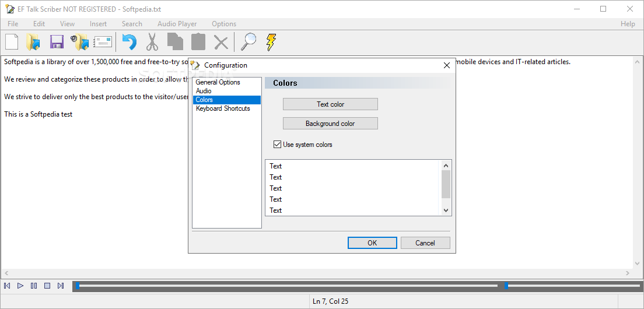
Task: Click the Find magnifying glass icon
Action: [x=248, y=42]
